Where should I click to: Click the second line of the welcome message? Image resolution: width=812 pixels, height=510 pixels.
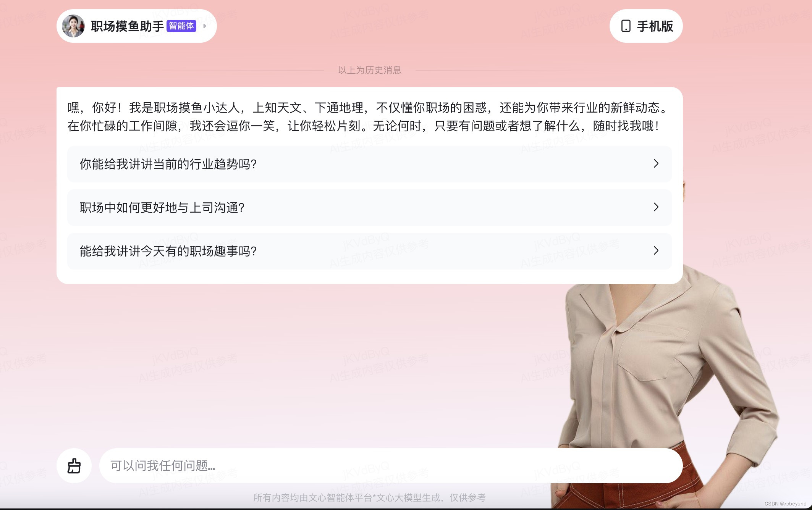363,126
